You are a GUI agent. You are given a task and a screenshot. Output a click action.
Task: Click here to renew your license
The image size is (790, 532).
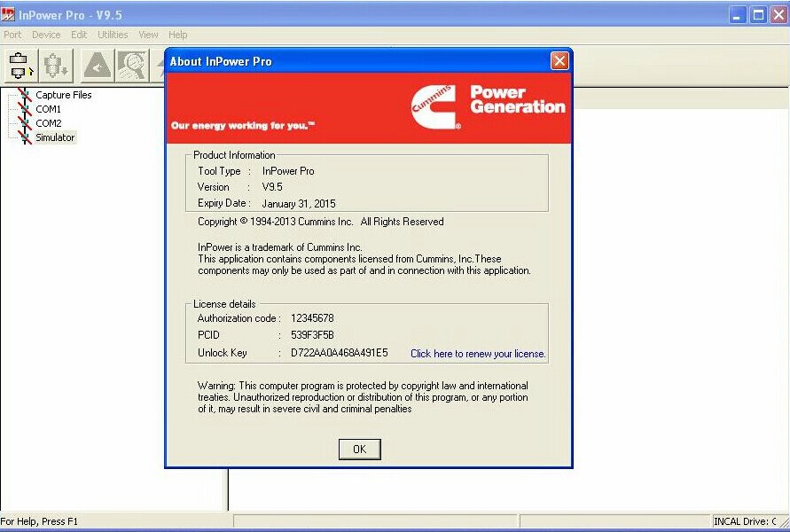(477, 353)
